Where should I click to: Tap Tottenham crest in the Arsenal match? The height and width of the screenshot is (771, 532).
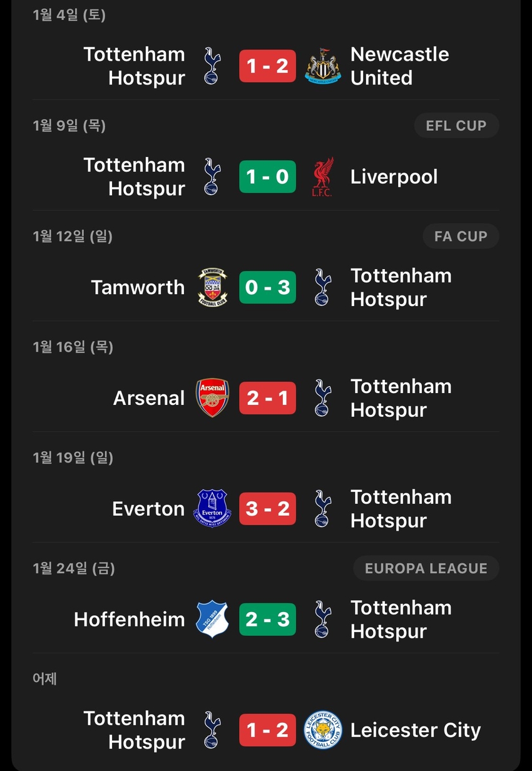click(x=323, y=398)
